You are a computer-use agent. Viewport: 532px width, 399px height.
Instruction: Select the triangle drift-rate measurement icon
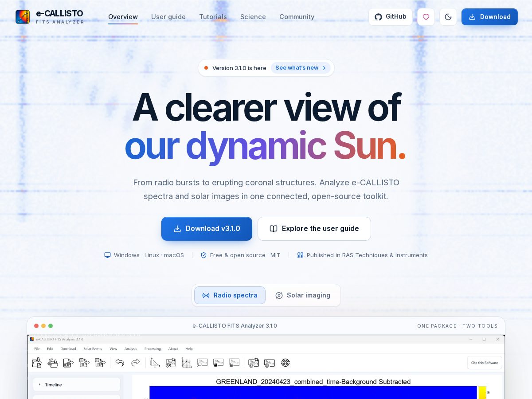coord(155,363)
